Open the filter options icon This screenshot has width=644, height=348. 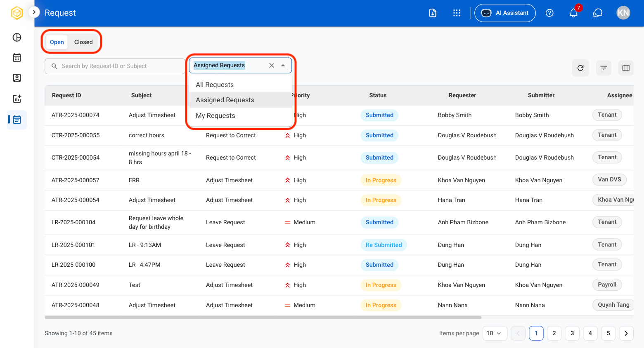(x=604, y=68)
